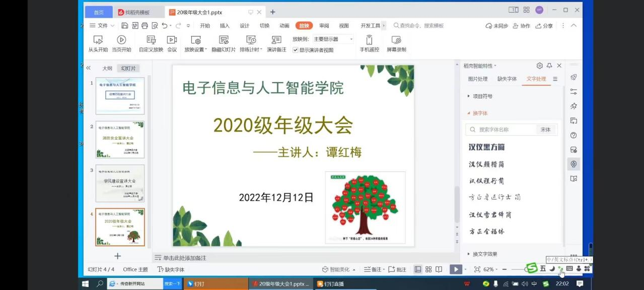Click the 当页开始 play icon
Image resolution: width=644 pixels, height=290 pixels.
tap(121, 40)
